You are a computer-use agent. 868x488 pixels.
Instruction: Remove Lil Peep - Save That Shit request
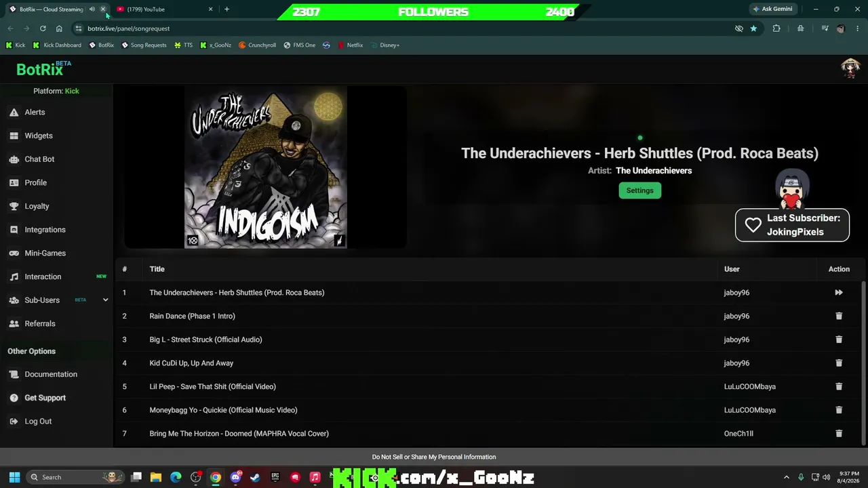click(839, 386)
